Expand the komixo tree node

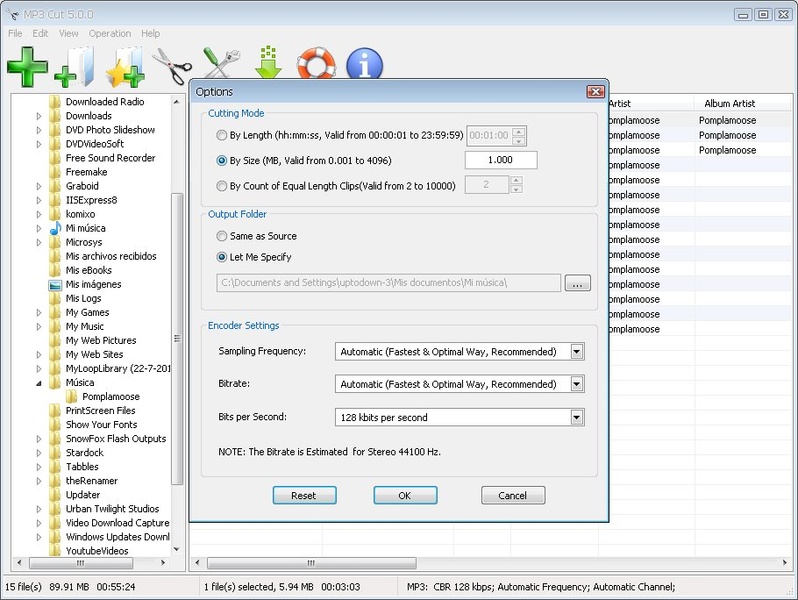[39, 214]
